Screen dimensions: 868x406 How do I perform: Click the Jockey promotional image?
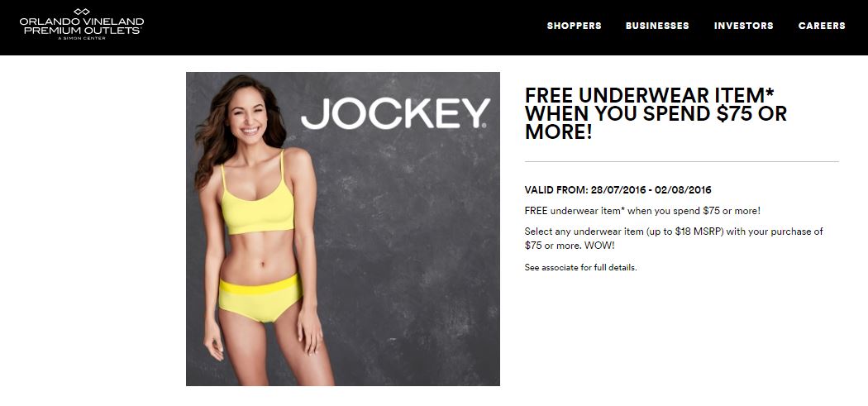343,229
